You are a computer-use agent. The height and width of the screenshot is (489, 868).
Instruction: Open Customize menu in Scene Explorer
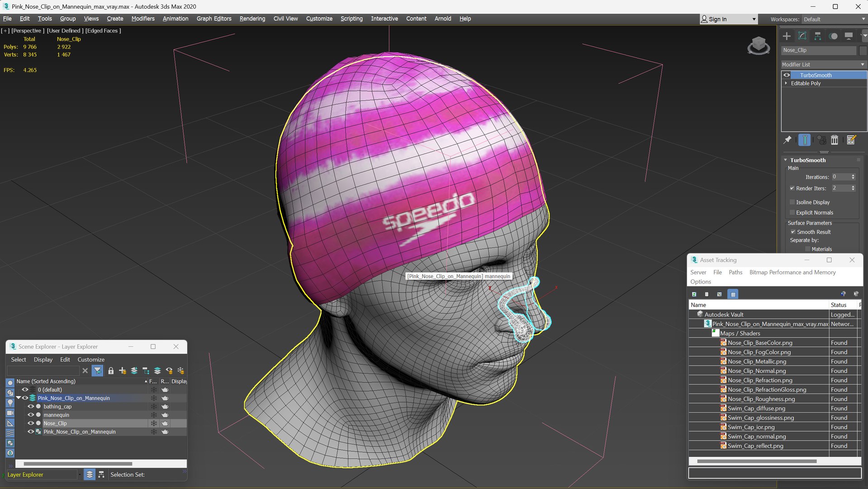[x=91, y=360]
